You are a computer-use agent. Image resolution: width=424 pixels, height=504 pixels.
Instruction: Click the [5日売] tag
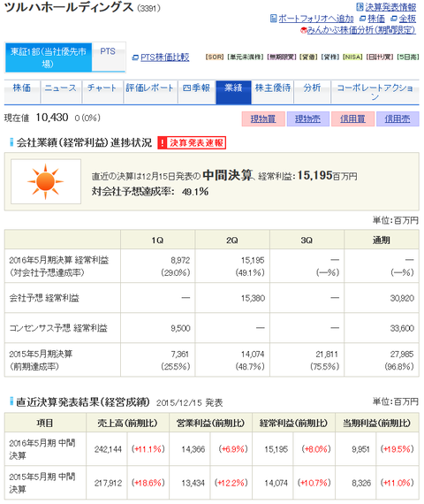pyautogui.click(x=408, y=57)
